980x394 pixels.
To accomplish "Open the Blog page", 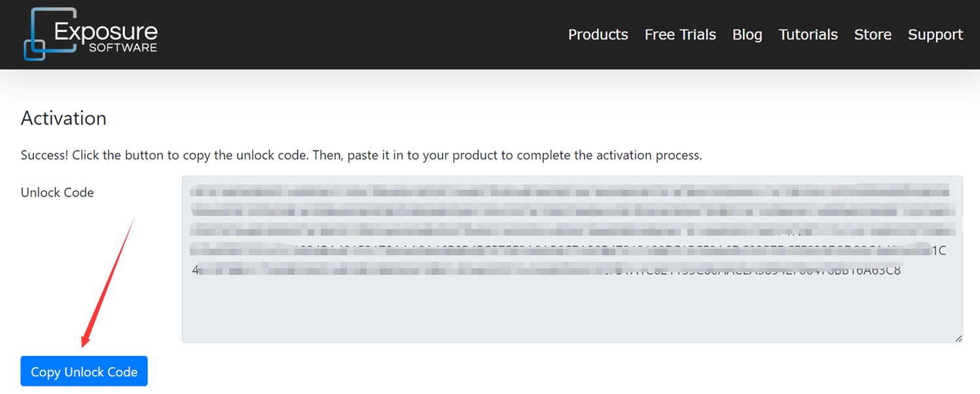I will pyautogui.click(x=747, y=35).
